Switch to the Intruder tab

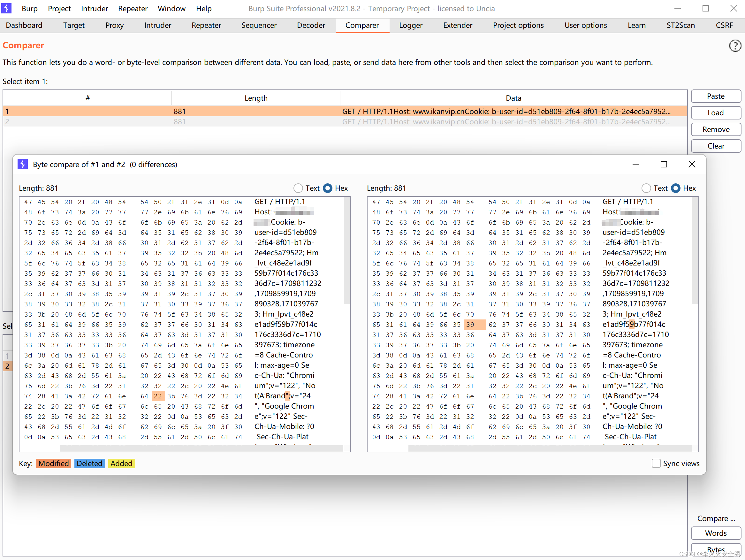click(x=158, y=25)
